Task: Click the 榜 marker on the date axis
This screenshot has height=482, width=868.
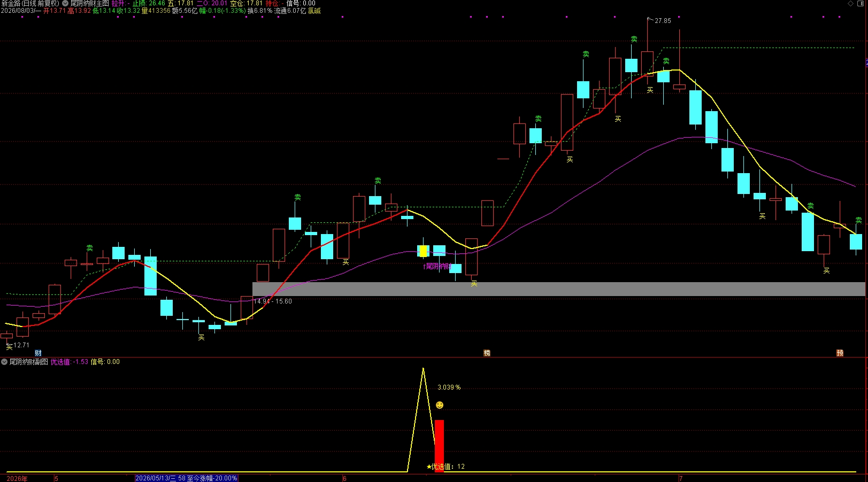Action: [487, 353]
